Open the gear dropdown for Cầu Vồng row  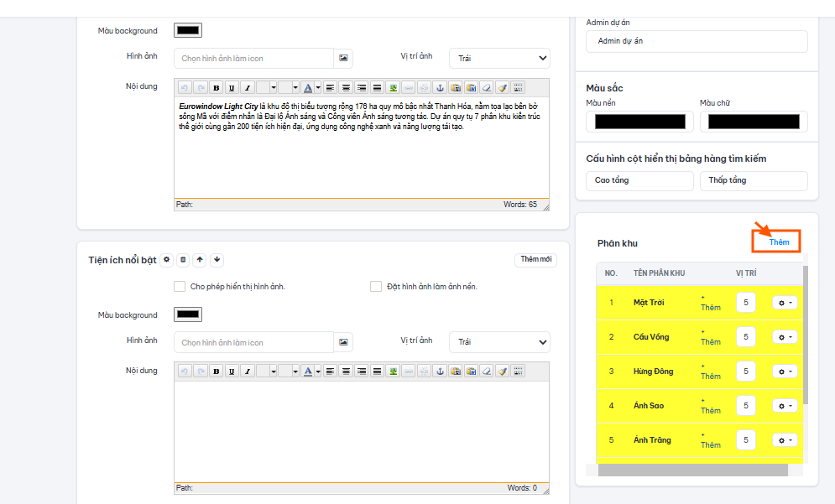785,337
